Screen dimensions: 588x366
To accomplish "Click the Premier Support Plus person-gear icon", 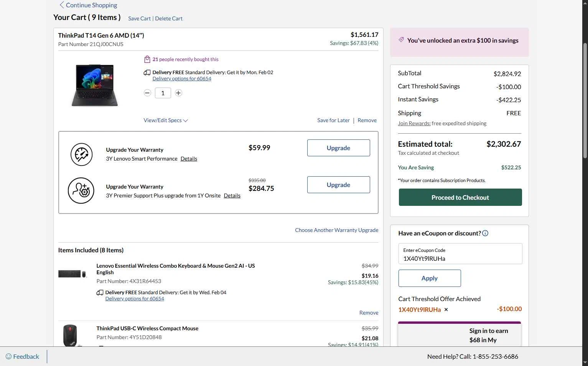I will (x=81, y=190).
